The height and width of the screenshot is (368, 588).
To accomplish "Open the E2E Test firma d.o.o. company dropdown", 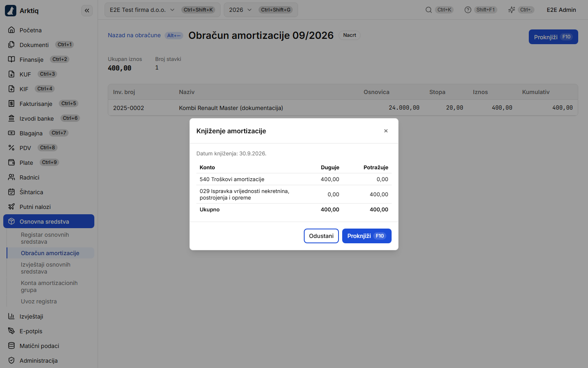I will pyautogui.click(x=163, y=10).
